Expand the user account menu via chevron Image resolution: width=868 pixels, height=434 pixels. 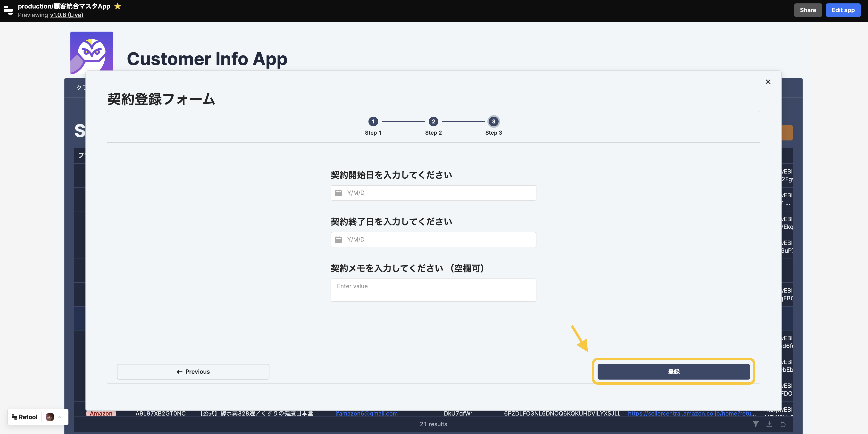click(x=60, y=417)
